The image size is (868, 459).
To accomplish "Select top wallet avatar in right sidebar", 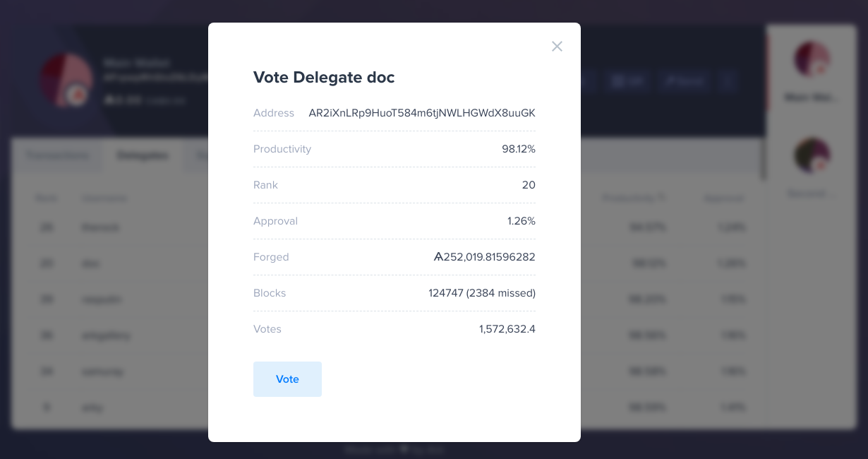I will [812, 59].
